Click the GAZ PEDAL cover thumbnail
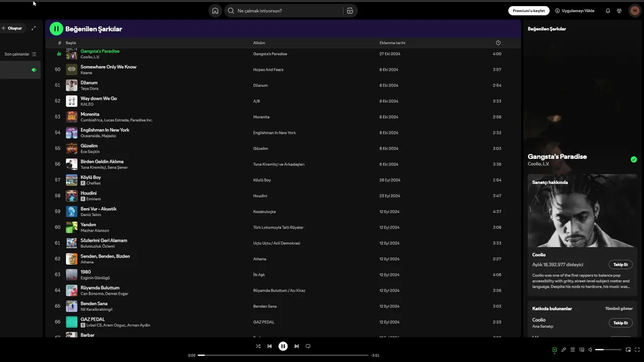This screenshot has height=362, width=644. [71, 322]
